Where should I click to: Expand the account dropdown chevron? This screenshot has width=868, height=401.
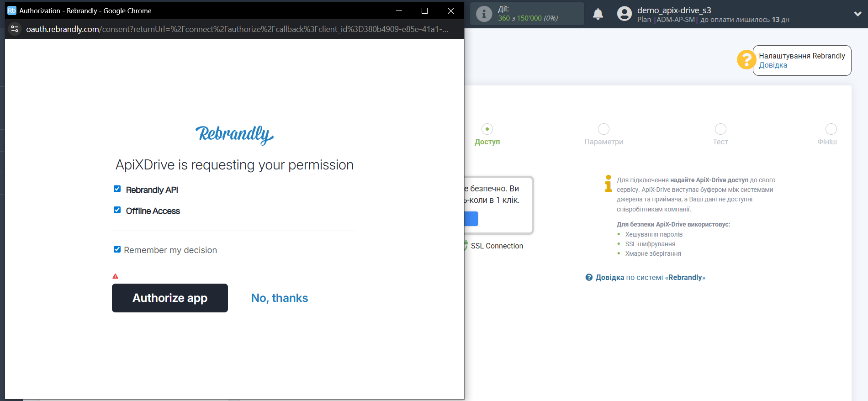click(x=857, y=14)
